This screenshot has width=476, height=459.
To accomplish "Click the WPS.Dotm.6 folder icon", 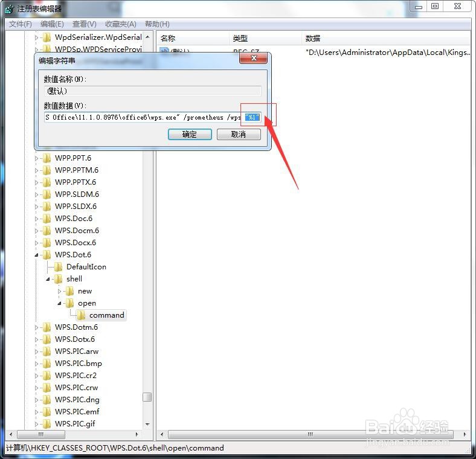I will [x=47, y=327].
